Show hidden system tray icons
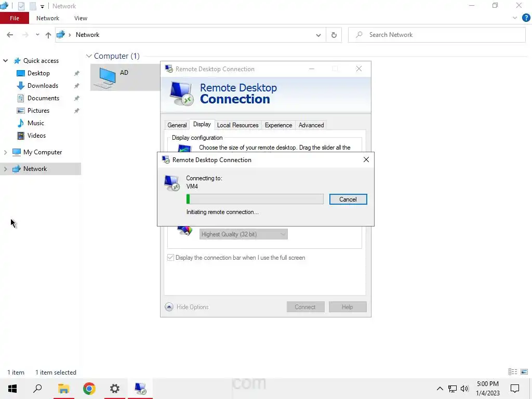 point(440,389)
